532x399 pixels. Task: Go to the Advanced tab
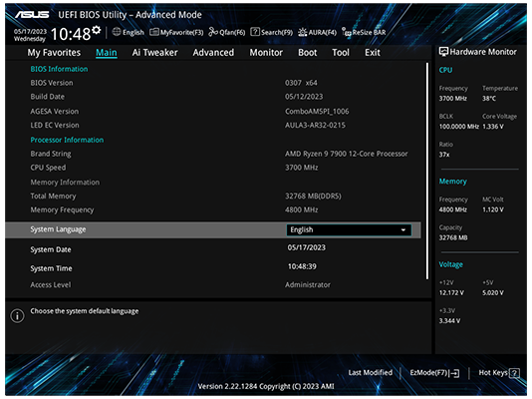[213, 53]
